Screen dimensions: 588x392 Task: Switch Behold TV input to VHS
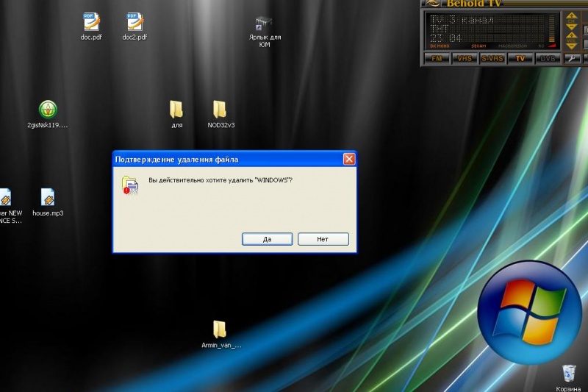465,59
